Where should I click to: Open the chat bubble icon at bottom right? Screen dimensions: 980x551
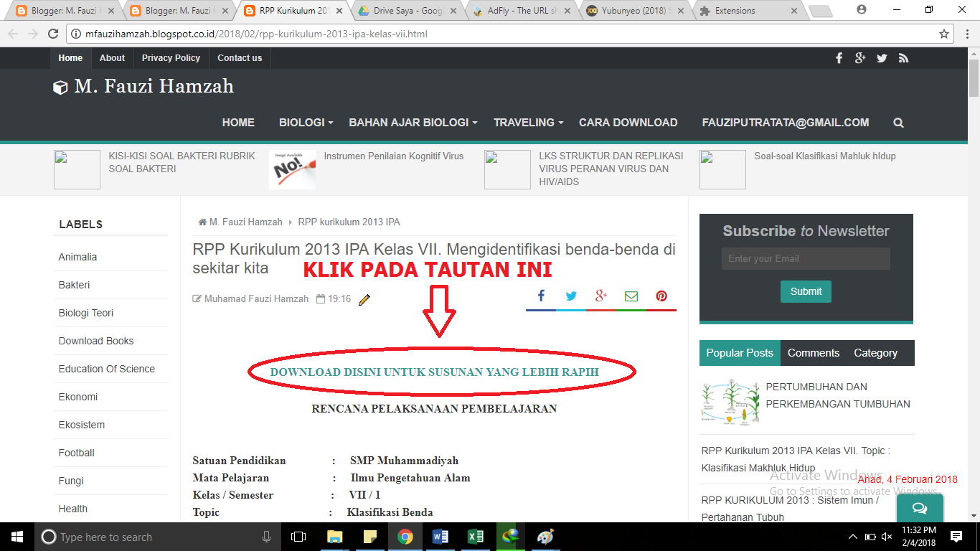920,508
